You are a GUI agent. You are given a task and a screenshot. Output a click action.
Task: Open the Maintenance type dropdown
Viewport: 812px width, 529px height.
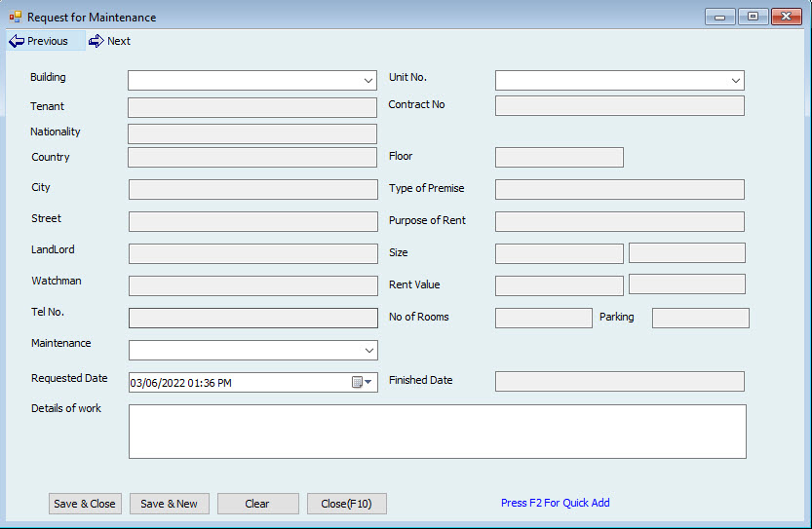coord(367,350)
